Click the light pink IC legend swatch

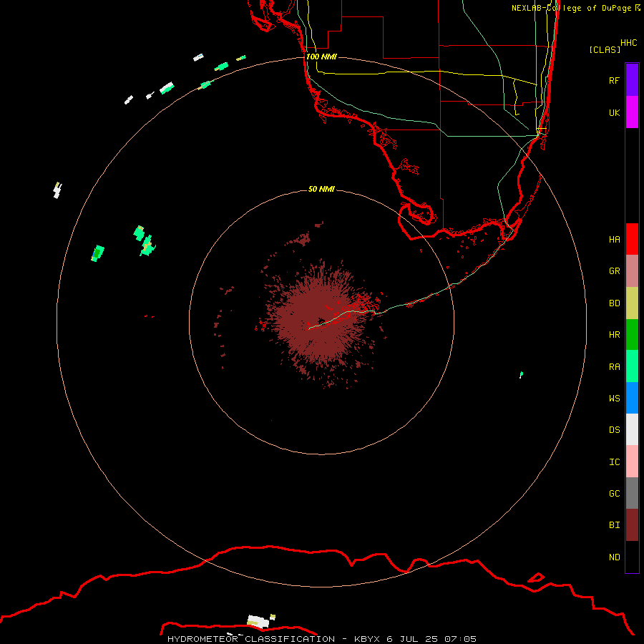click(x=632, y=462)
